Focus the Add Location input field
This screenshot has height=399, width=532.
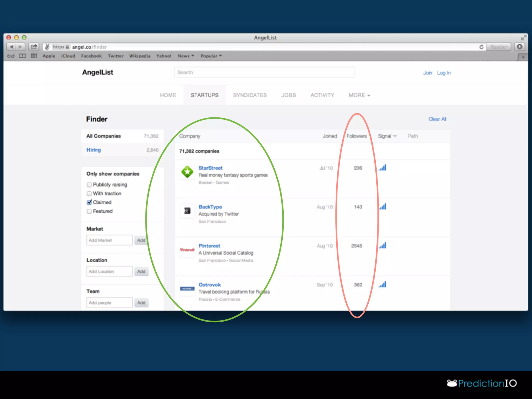tap(109, 271)
